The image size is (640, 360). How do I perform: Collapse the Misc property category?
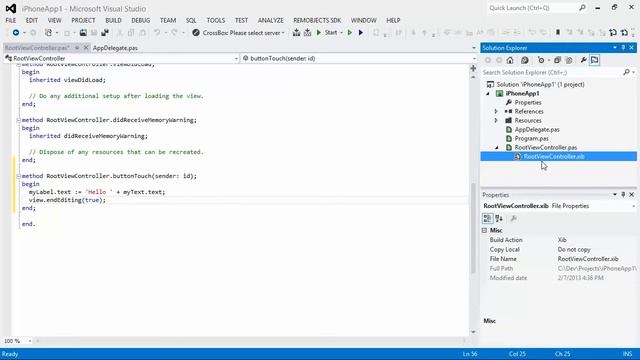click(484, 231)
